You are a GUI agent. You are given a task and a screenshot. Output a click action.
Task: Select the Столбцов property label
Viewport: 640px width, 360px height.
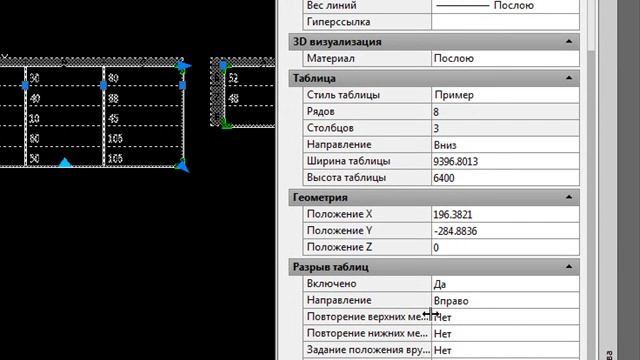click(330, 128)
